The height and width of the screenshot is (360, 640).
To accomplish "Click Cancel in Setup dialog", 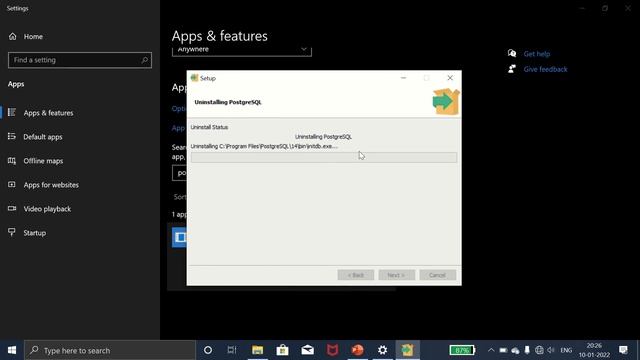I will point(438,275).
